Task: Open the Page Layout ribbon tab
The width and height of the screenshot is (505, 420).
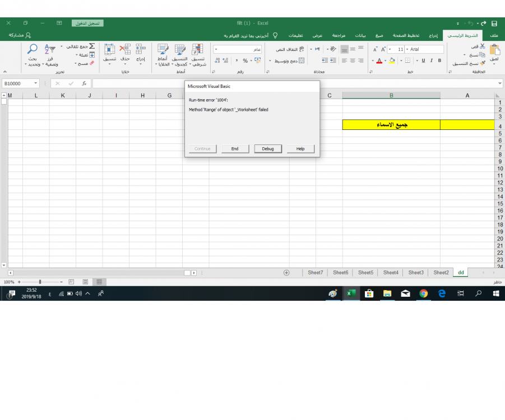Action: [x=409, y=35]
